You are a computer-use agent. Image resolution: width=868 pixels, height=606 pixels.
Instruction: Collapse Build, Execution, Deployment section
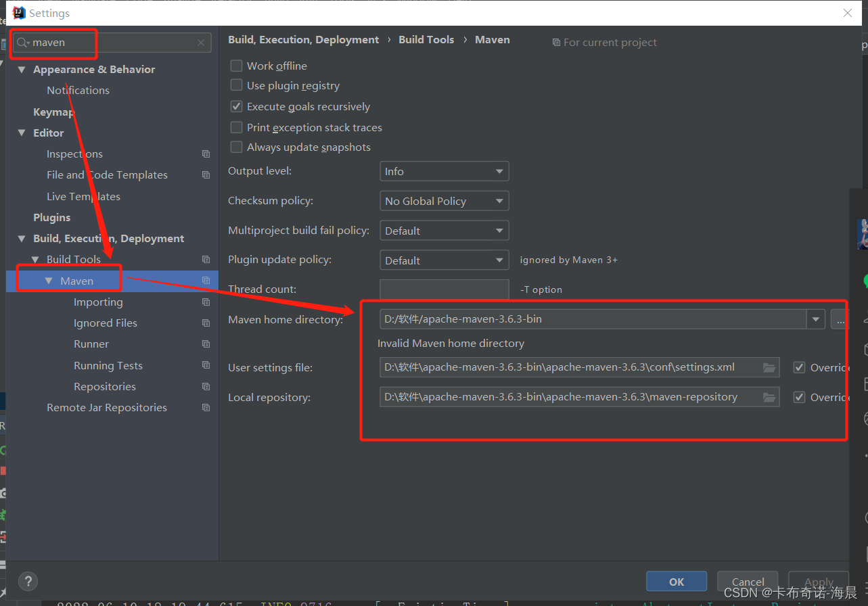click(22, 239)
